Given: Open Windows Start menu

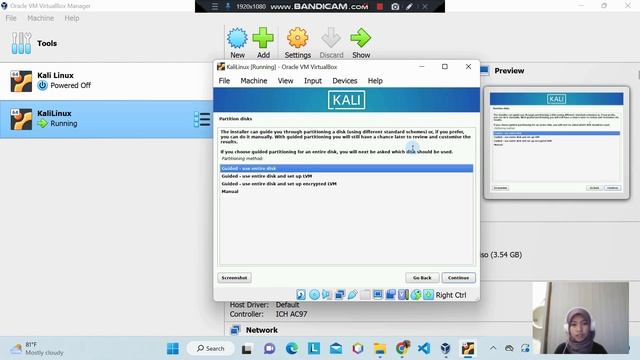Looking at the screenshot, I should click(x=173, y=349).
